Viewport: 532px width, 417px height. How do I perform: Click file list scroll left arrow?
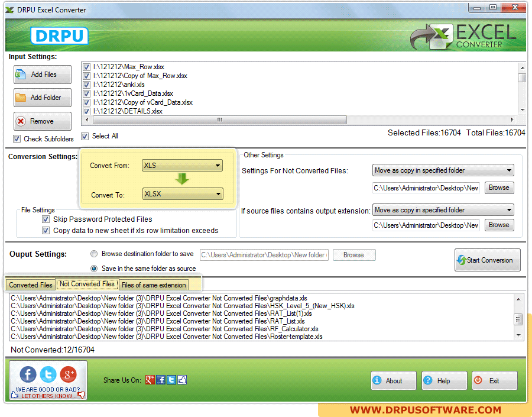tap(87, 119)
